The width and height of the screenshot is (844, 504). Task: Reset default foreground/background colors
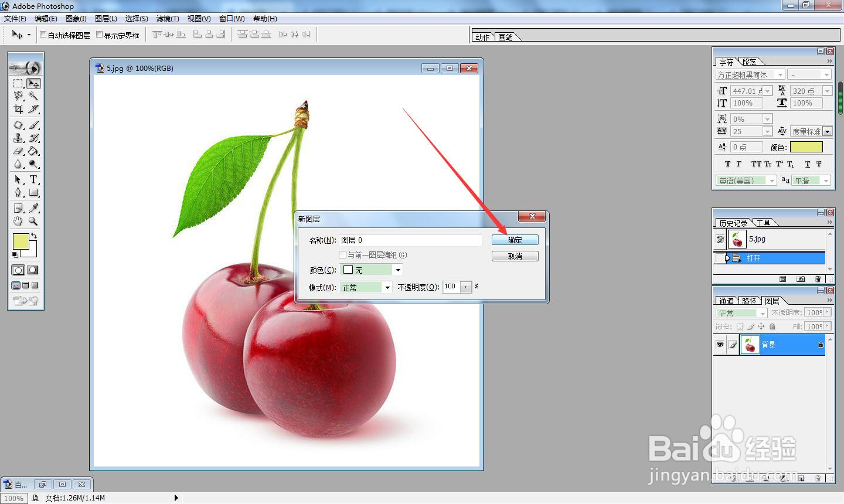(15, 254)
